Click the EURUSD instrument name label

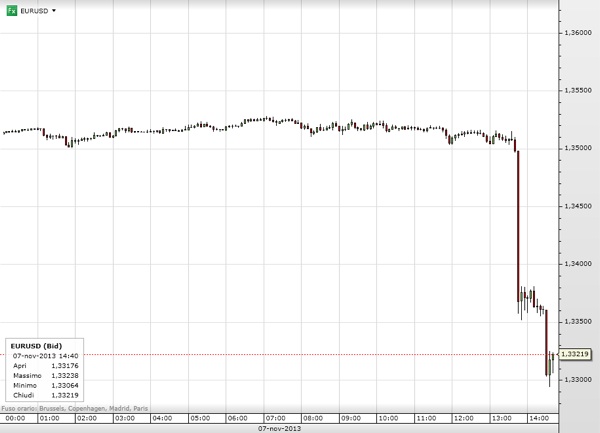(x=34, y=10)
